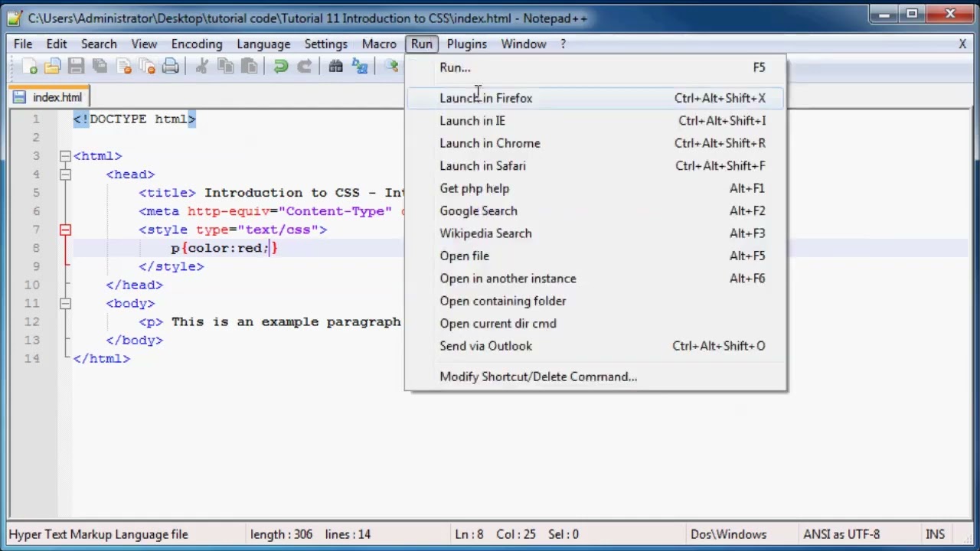The width and height of the screenshot is (980, 551).
Task: Select Launch in IE
Action: tap(596, 121)
